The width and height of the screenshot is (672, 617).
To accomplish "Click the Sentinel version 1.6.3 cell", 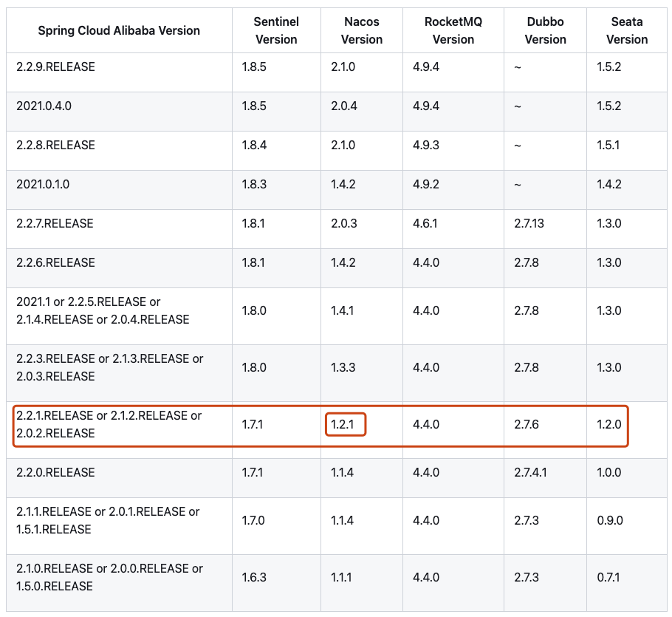I will pyautogui.click(x=254, y=578).
